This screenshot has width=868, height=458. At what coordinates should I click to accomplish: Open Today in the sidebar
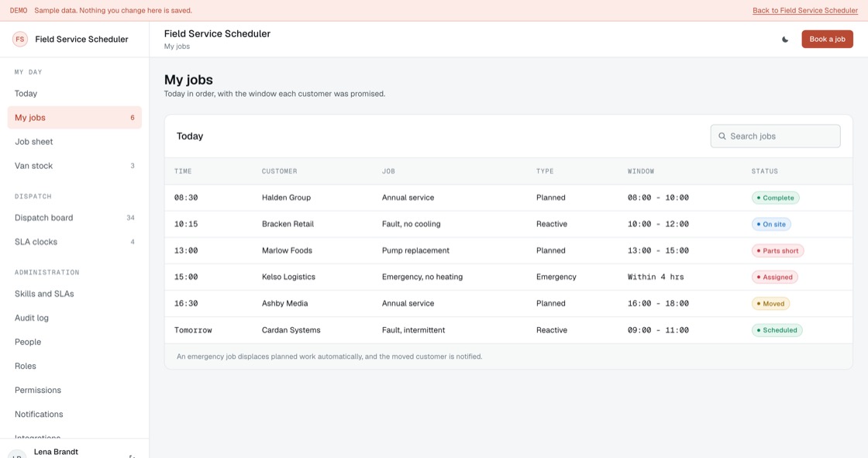(74, 94)
